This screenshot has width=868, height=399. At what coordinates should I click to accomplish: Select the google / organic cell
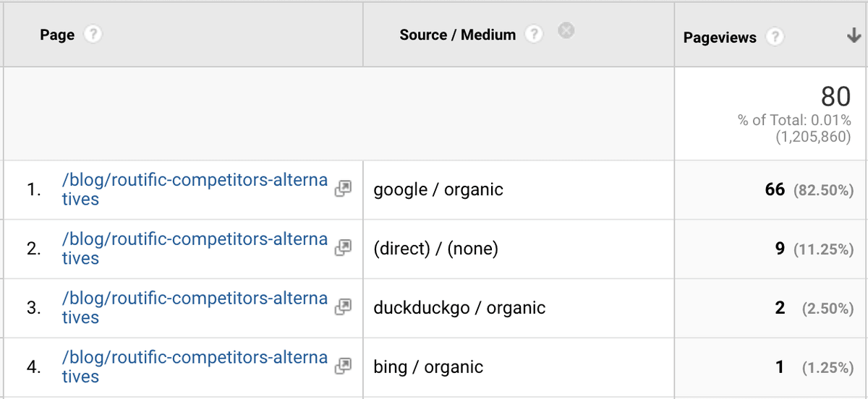519,190
